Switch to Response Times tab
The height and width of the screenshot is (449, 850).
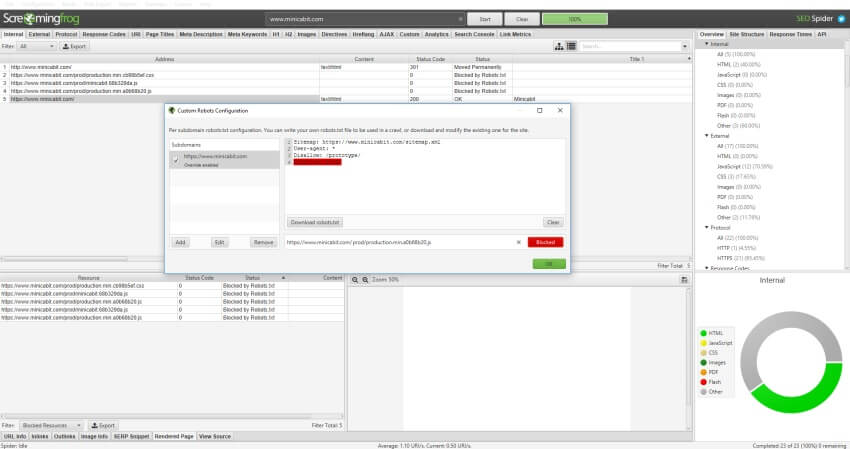[x=790, y=34]
